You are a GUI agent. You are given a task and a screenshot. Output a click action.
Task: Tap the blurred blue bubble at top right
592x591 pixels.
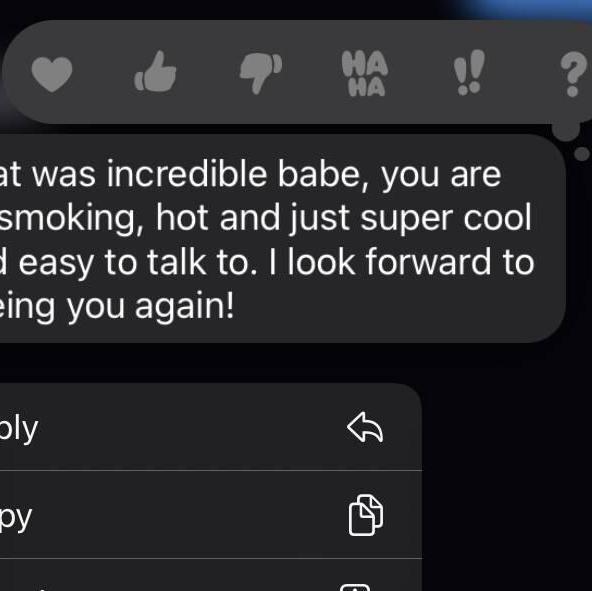[x=525, y=8]
